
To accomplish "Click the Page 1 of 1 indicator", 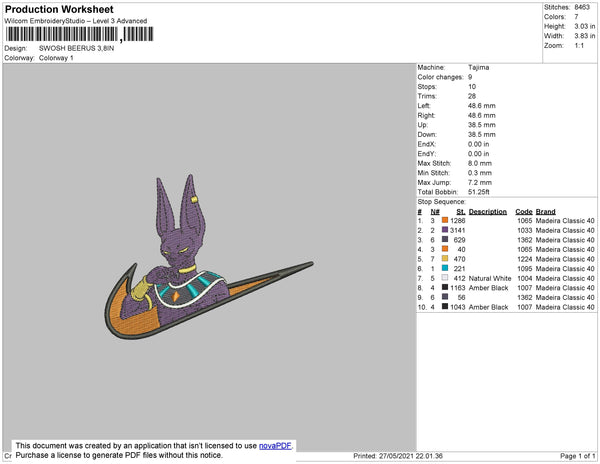I will (574, 456).
